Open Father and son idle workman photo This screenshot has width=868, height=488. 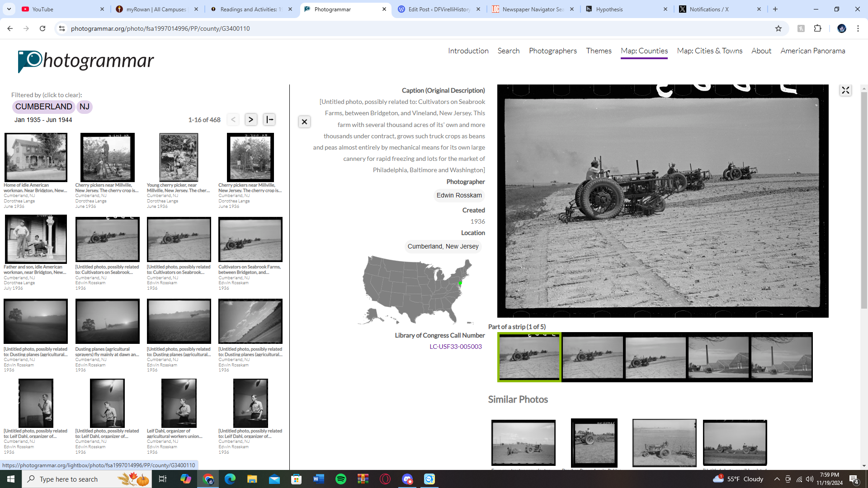(36, 239)
